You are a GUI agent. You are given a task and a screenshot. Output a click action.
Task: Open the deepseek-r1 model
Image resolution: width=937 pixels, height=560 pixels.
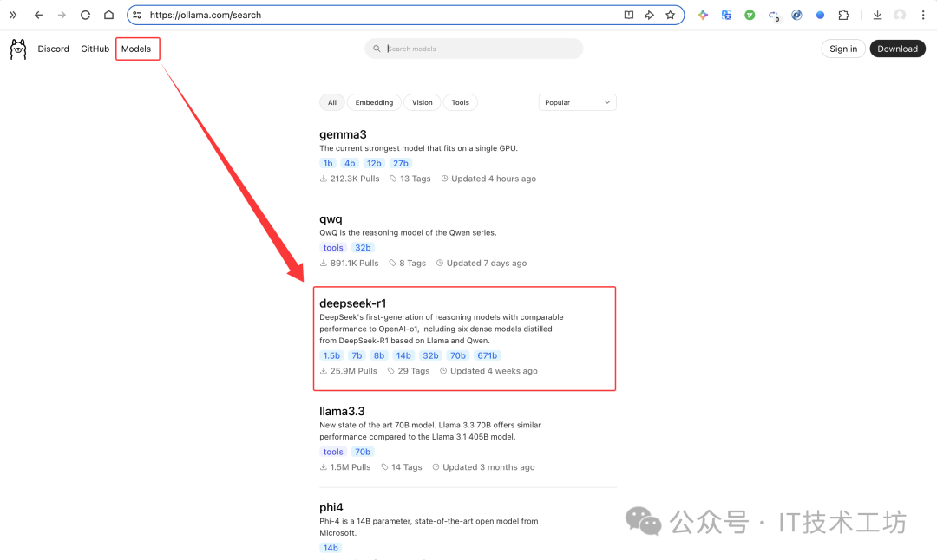point(352,303)
